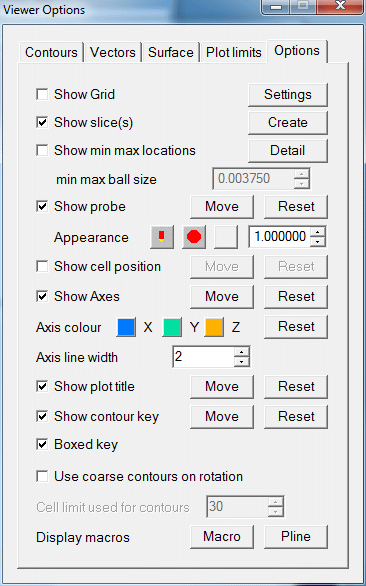Image resolution: width=366 pixels, height=586 pixels.
Task: Pick the green Y axis colour swatch
Action: 172,327
